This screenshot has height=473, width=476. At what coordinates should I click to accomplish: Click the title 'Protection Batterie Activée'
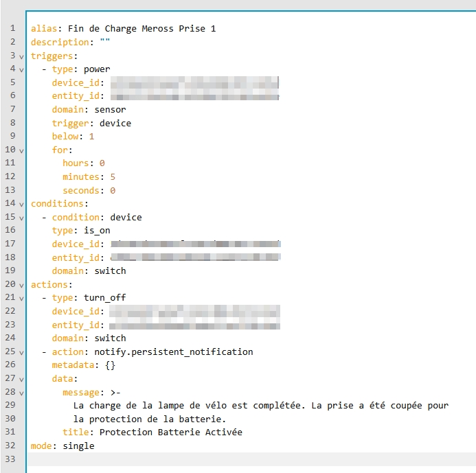(x=170, y=432)
